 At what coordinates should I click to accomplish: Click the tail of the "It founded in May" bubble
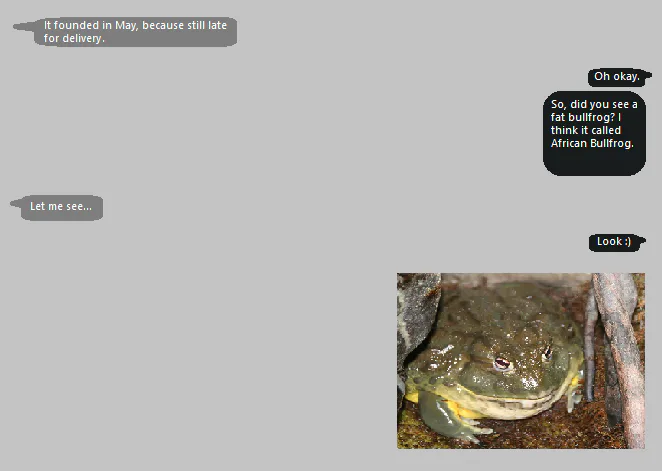tap(24, 27)
